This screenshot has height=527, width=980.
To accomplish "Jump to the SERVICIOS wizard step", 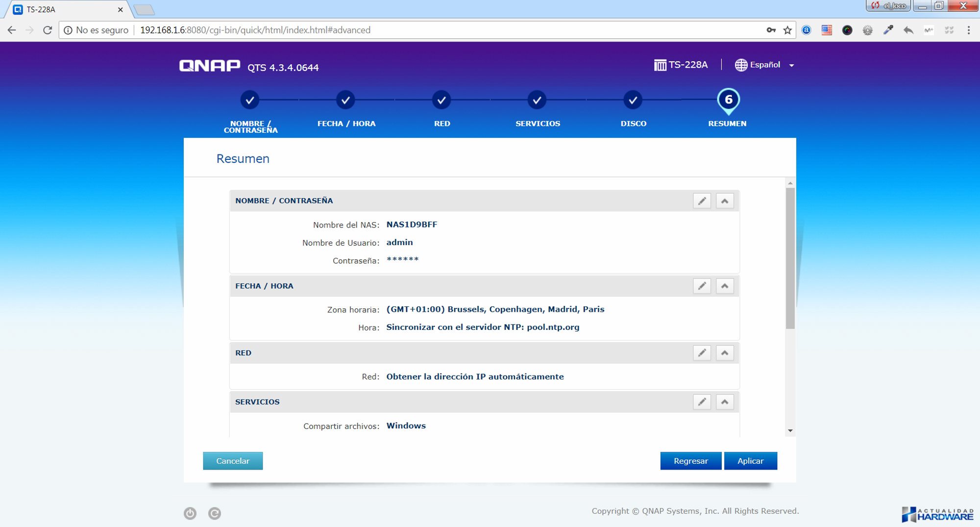I will (537, 100).
